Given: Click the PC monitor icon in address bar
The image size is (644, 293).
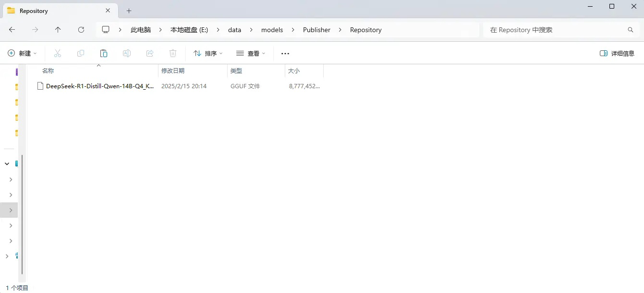Looking at the screenshot, I should (106, 30).
